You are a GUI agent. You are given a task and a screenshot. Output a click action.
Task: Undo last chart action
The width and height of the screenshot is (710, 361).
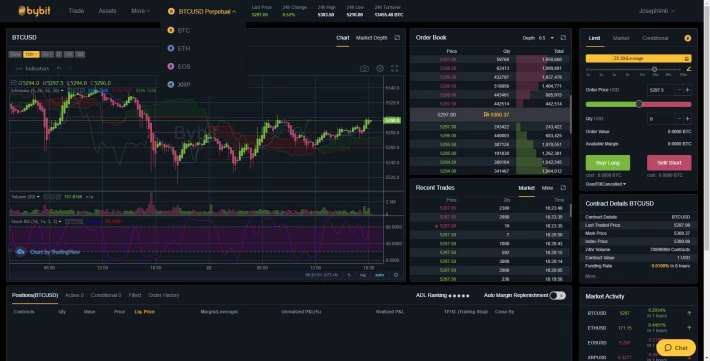[x=59, y=68]
